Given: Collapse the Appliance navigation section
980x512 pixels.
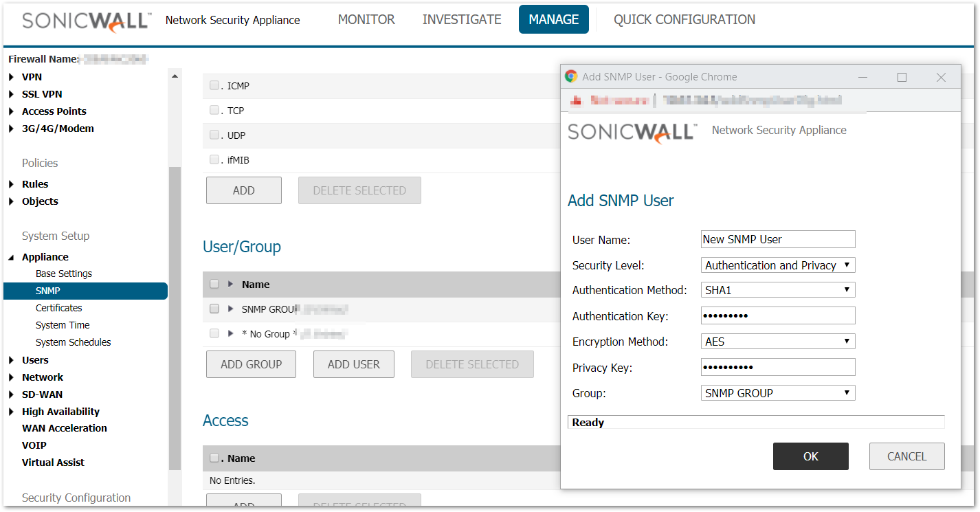Looking at the screenshot, I should [12, 257].
